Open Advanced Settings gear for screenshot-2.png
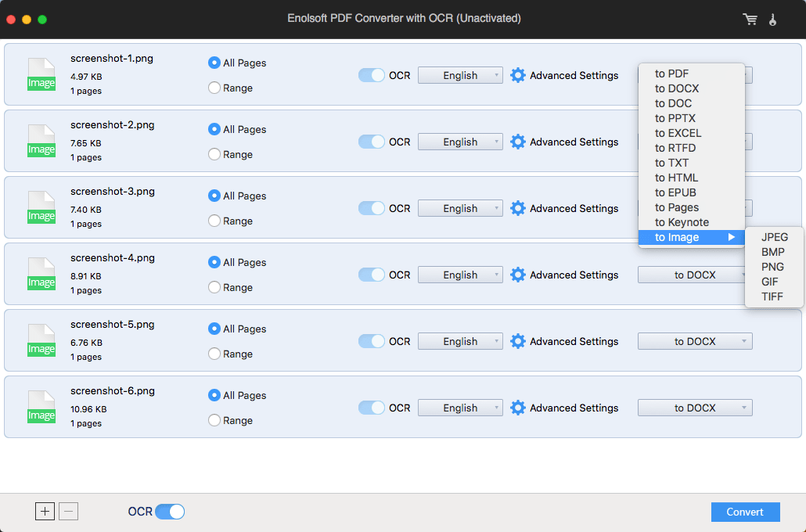This screenshot has width=806, height=532. 517,142
